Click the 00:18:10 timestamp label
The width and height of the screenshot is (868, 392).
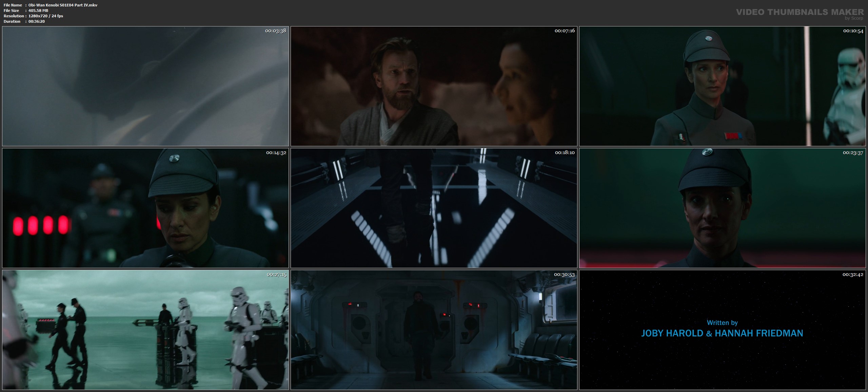[565, 153]
